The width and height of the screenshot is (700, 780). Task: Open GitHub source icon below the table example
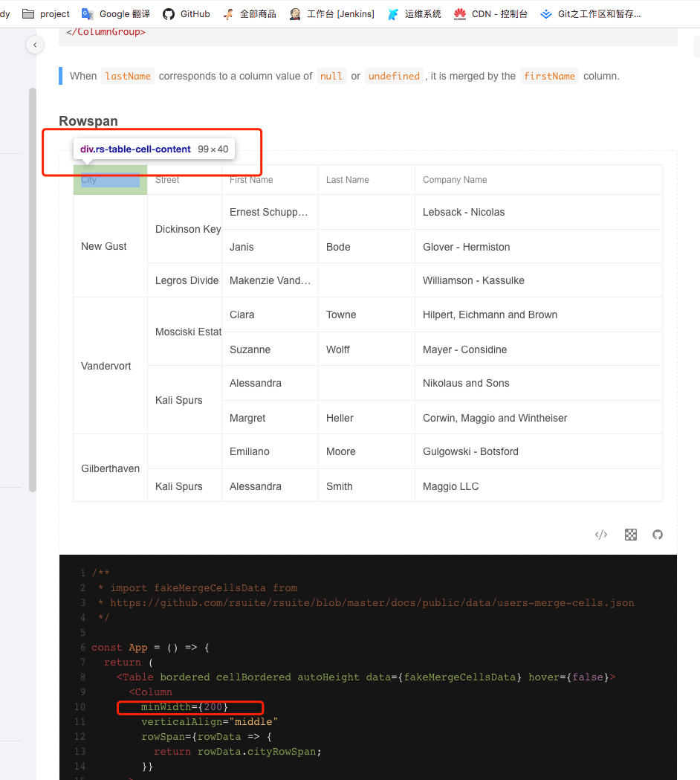click(x=658, y=535)
